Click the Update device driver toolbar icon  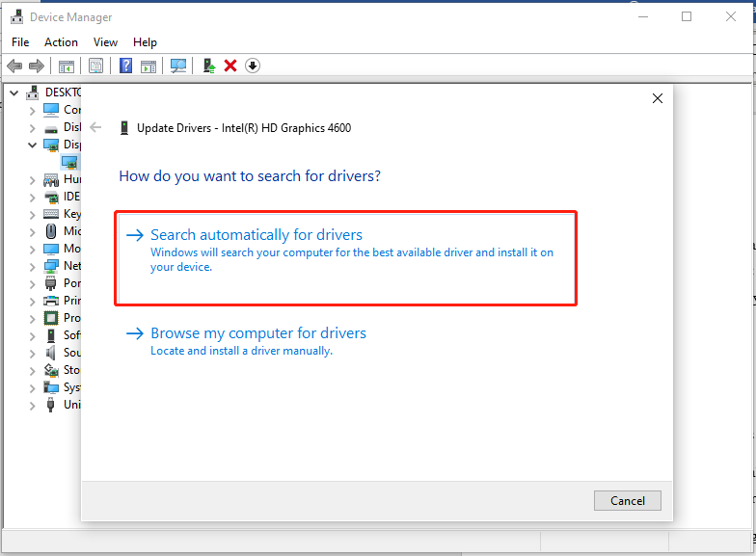click(x=208, y=66)
